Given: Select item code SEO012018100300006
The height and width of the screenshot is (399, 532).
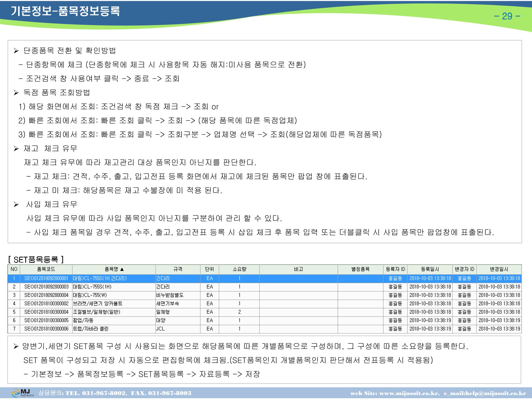Looking at the screenshot, I should click(x=46, y=329).
